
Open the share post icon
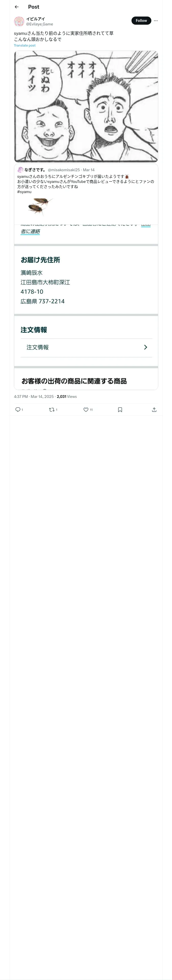pos(154,409)
